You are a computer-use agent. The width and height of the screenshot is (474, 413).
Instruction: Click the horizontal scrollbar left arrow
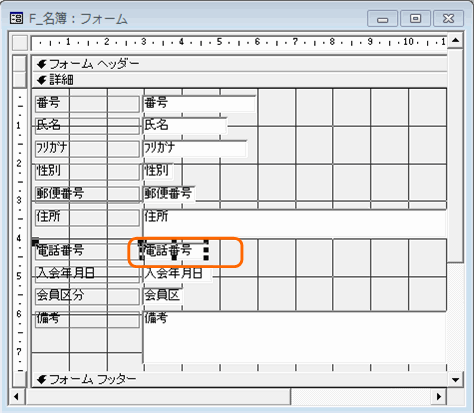16,397
